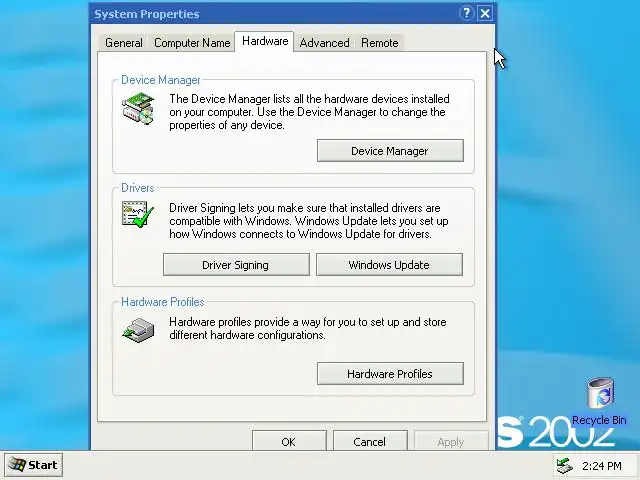
Task: Switch to the Computer Name tab
Action: (x=192, y=43)
